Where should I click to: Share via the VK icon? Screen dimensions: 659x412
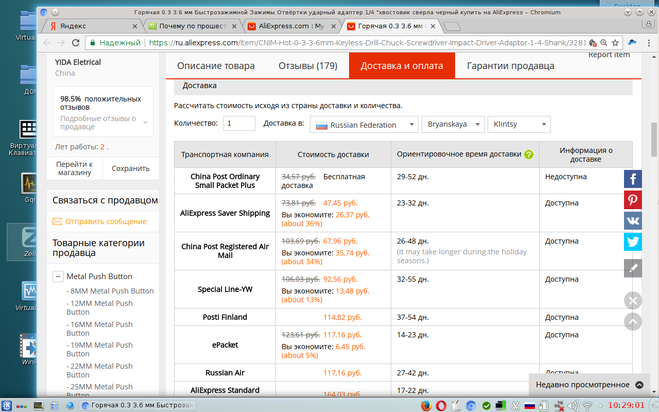pos(633,221)
